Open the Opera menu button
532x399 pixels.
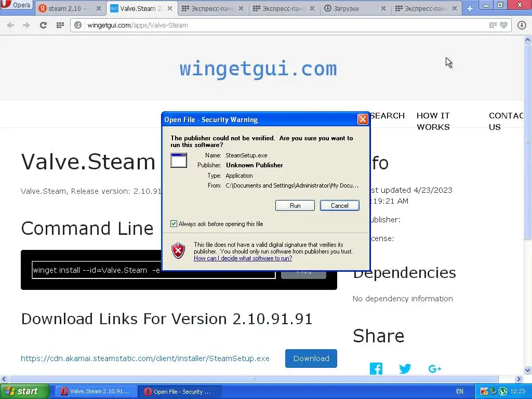pyautogui.click(x=16, y=5)
